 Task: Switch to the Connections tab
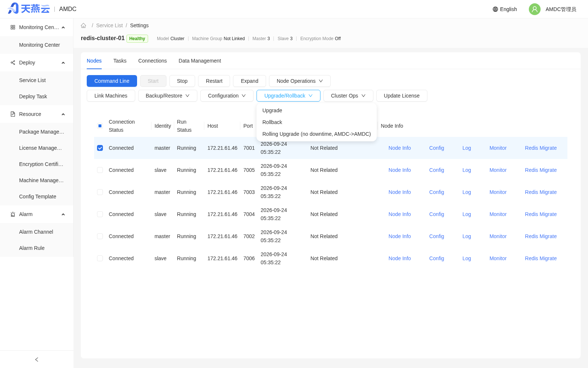[x=153, y=61]
